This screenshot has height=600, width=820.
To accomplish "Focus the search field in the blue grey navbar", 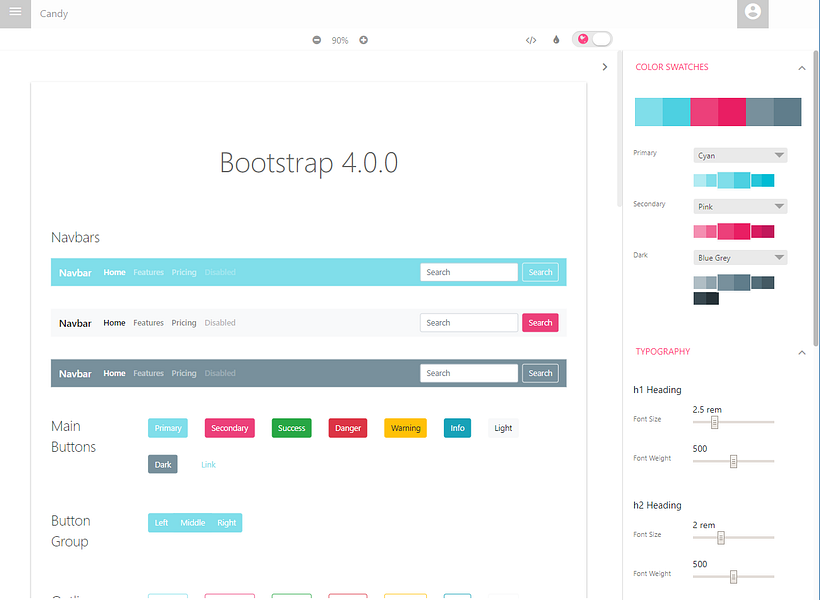I will (469, 373).
